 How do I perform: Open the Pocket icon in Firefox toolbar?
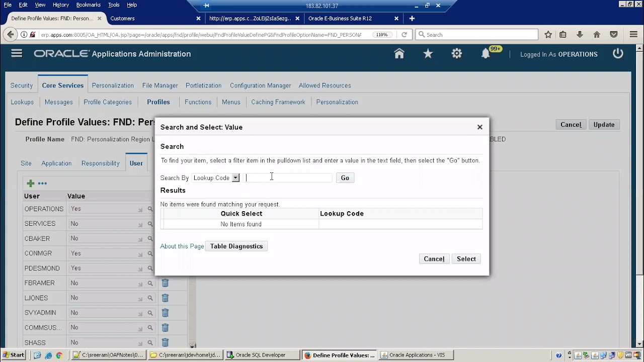point(614,35)
